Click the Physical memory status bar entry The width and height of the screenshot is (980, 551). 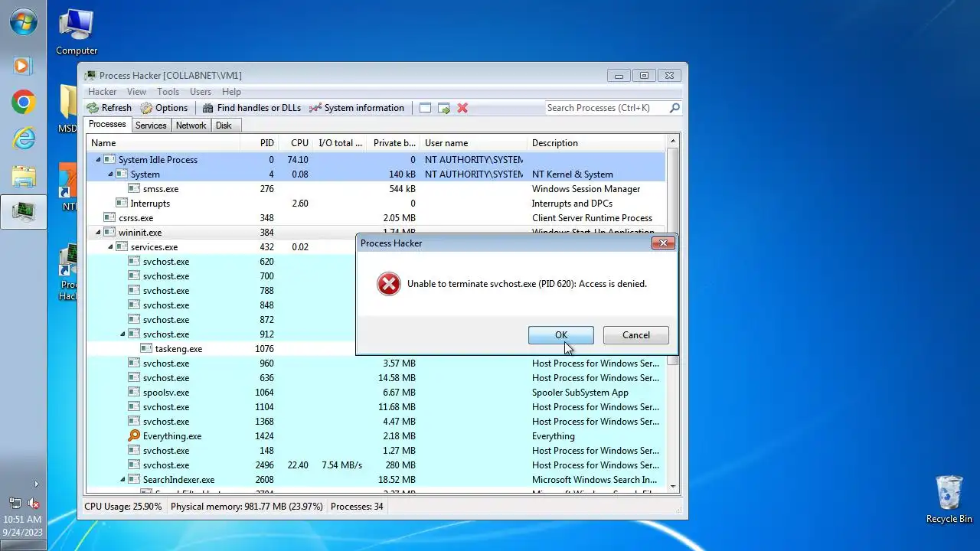pos(247,507)
